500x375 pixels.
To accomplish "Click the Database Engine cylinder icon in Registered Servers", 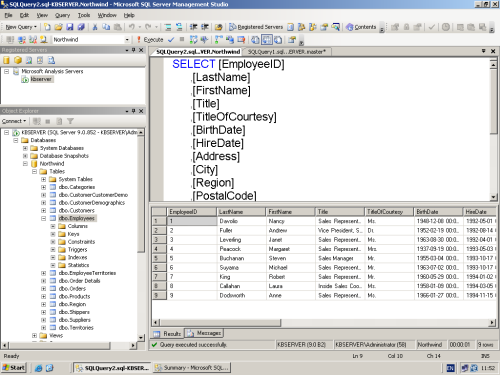I will click(x=6, y=60).
